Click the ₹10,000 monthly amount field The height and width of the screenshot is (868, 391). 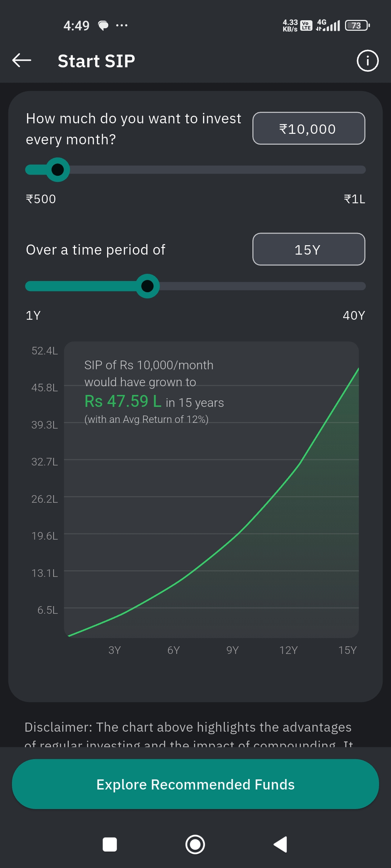pos(308,128)
